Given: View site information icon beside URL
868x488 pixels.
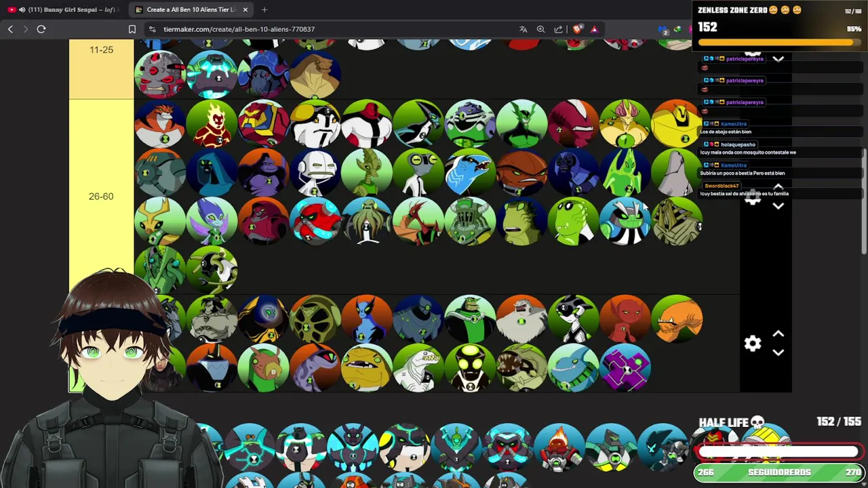Looking at the screenshot, I should (x=153, y=29).
